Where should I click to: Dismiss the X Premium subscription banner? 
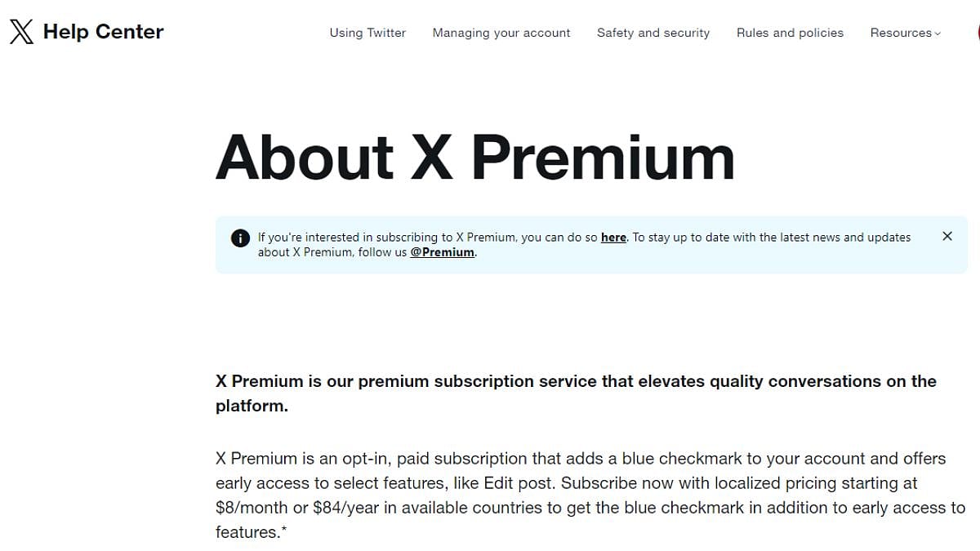coord(947,236)
